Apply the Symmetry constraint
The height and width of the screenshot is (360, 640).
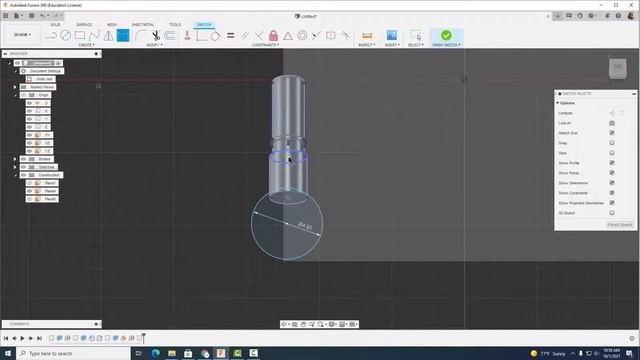point(331,36)
